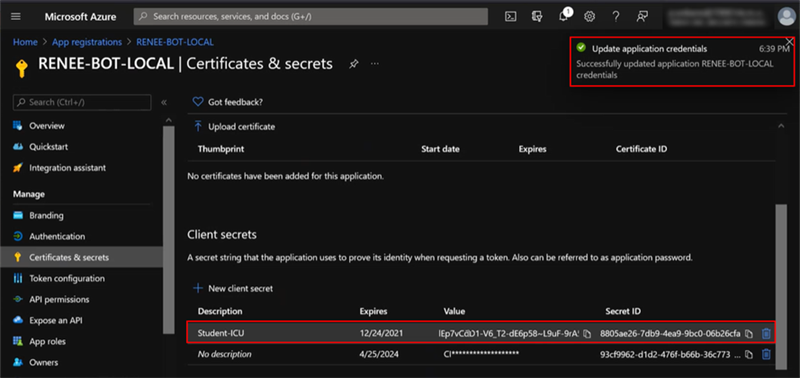This screenshot has height=378, width=800.
Task: Open the Directories and subscriptions filter icon
Action: pyautogui.click(x=536, y=16)
